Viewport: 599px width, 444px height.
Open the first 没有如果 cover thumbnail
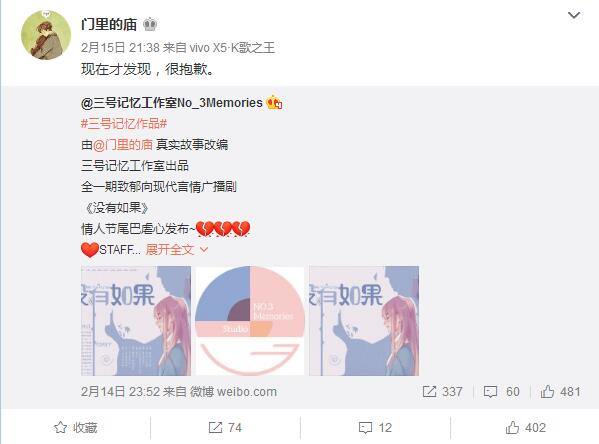coord(136,321)
